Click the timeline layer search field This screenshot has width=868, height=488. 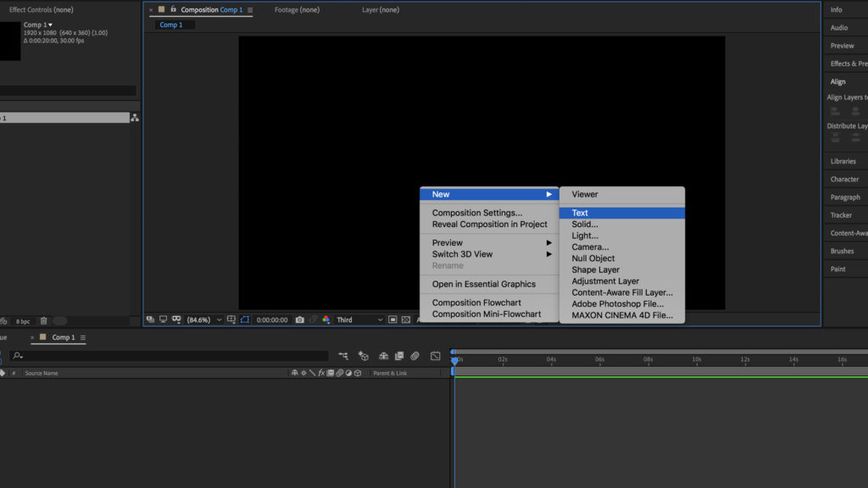pos(170,357)
